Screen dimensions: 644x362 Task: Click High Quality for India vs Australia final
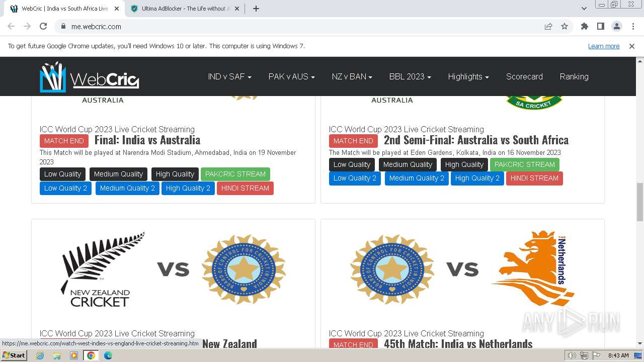pos(175,174)
